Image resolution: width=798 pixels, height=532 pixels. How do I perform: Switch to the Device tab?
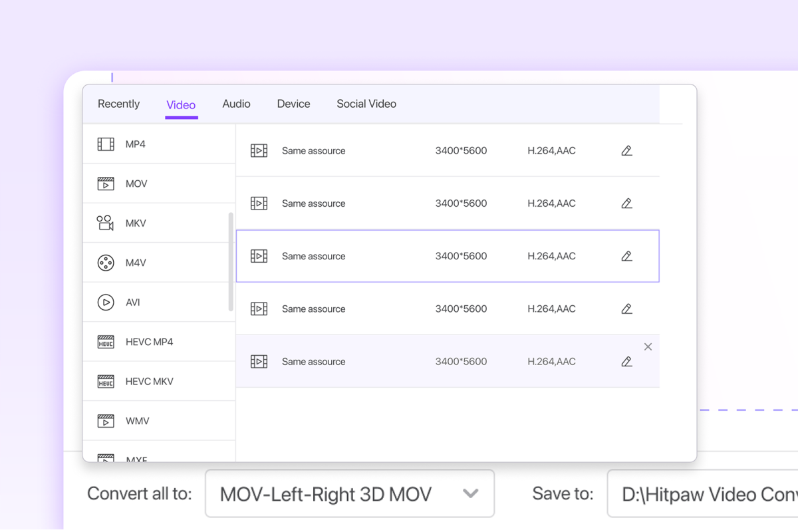coord(293,104)
